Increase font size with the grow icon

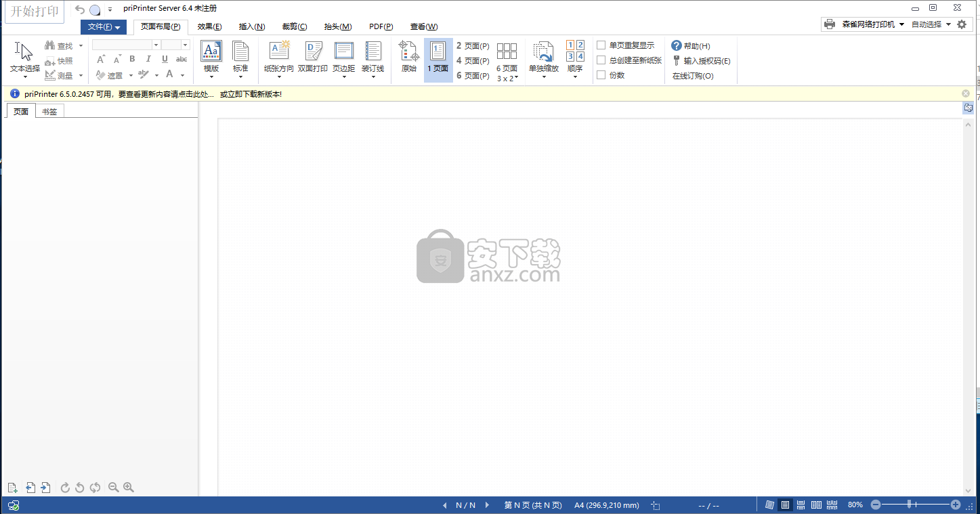click(x=101, y=60)
